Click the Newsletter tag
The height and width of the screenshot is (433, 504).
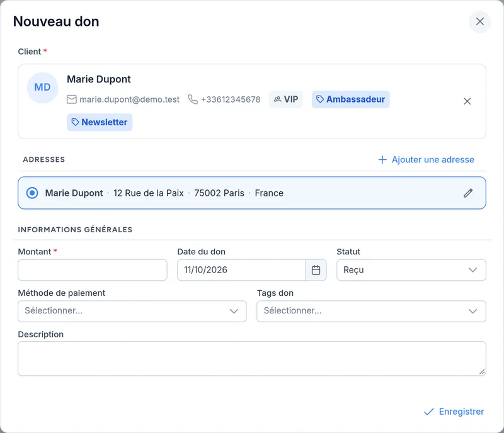100,122
